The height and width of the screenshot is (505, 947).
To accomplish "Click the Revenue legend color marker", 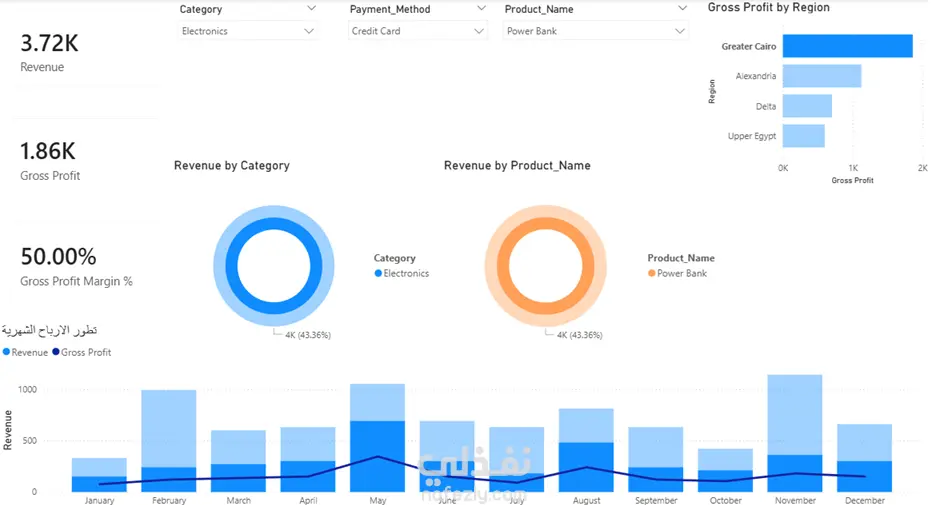I will pyautogui.click(x=6, y=352).
